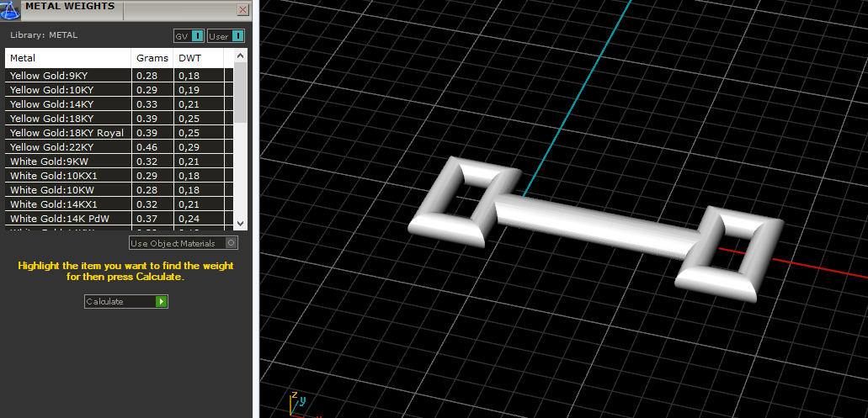The image size is (868, 418).
Task: Select the Yellow Gold:18KY Royal row
Action: tap(119, 133)
